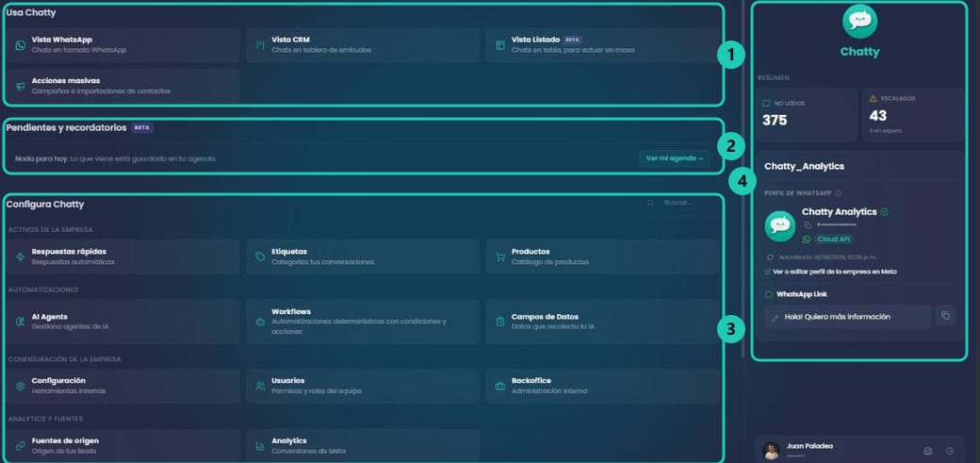Click the search magnifier icon beside Buscar
This screenshot has height=463, width=980.
tap(651, 203)
